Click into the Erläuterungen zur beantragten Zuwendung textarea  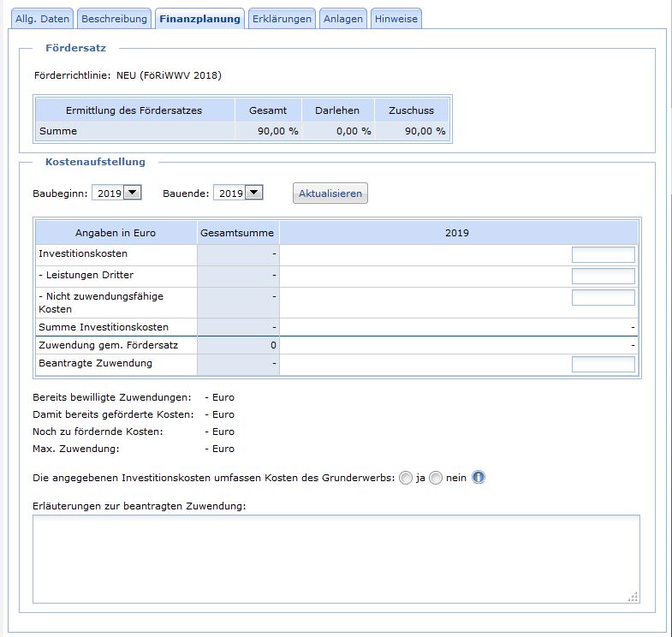[x=336, y=559]
